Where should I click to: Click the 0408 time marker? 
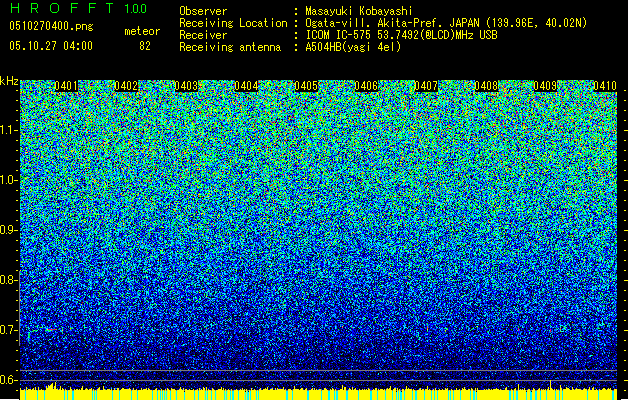tap(486, 86)
